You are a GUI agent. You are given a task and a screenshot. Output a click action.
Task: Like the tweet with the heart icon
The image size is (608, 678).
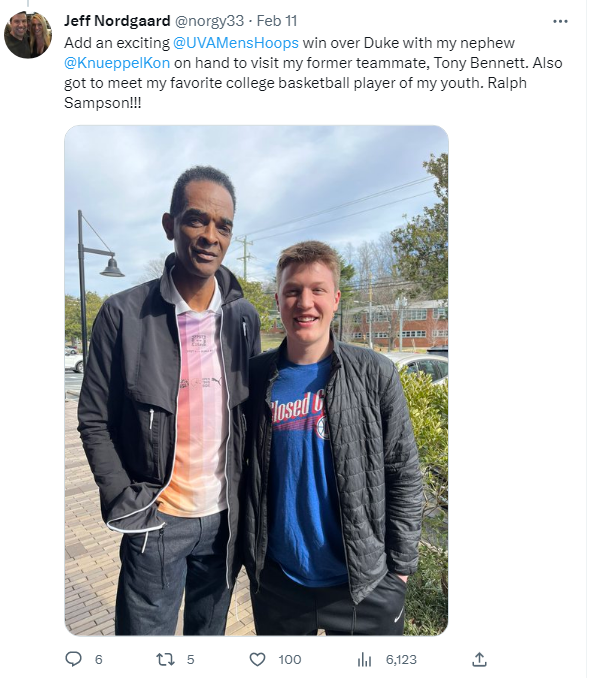[257, 659]
